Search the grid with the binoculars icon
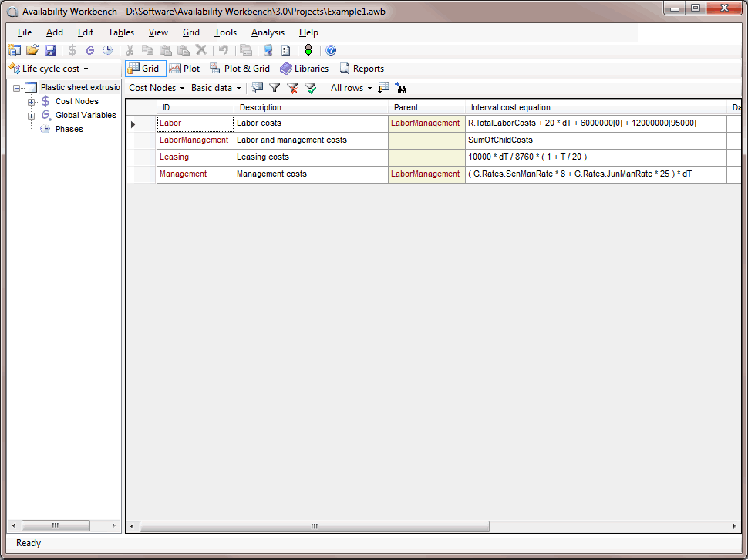 coord(402,88)
